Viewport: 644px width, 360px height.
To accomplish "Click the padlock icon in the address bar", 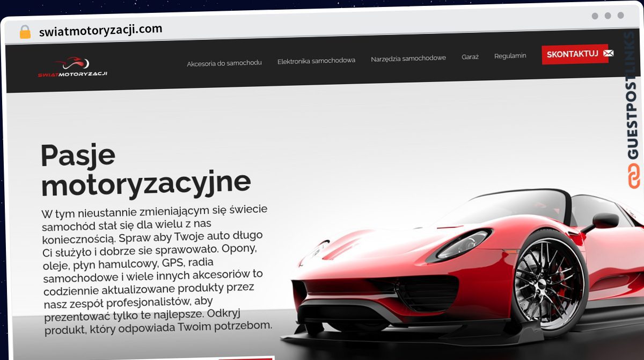I will (x=25, y=32).
